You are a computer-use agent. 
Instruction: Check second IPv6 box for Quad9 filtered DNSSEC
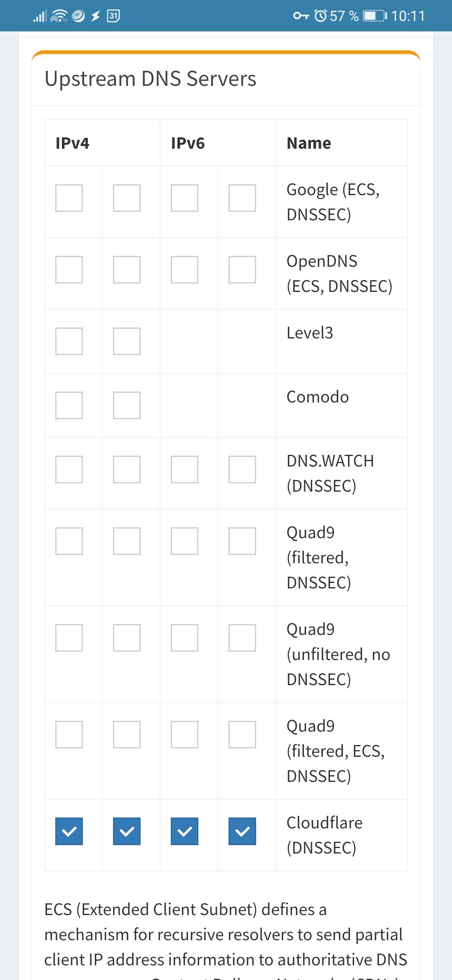click(242, 541)
